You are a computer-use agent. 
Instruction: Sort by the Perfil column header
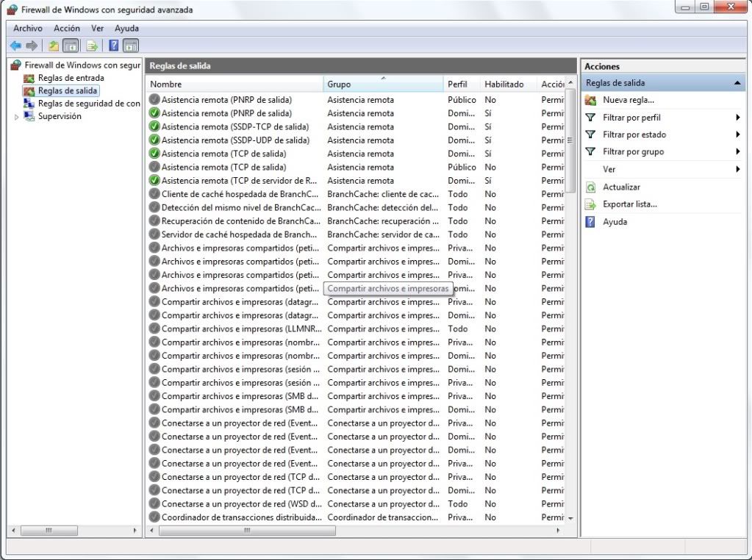(x=462, y=84)
